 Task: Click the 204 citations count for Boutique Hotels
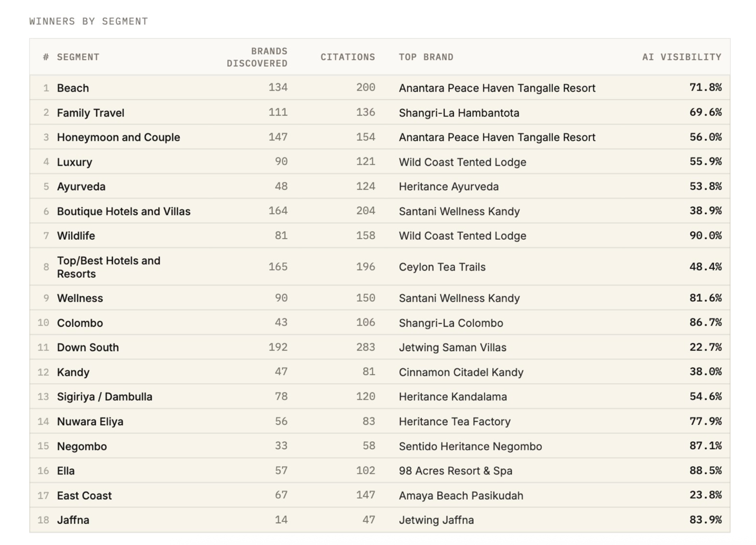365,211
